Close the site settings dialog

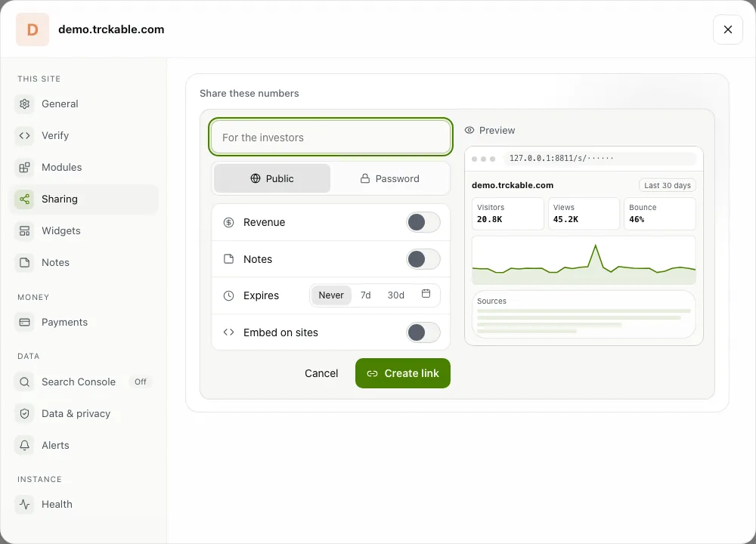click(x=727, y=29)
